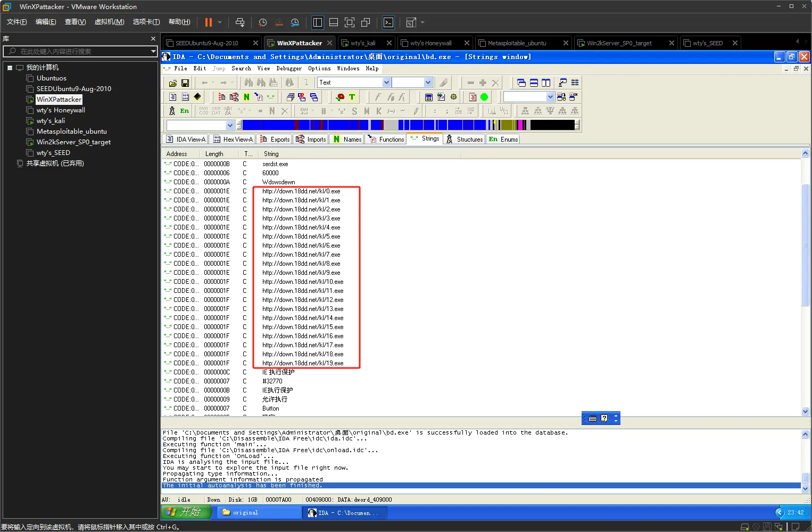Select wty's Honeywall in library tree
This screenshot has width=812, height=532.
61,110
